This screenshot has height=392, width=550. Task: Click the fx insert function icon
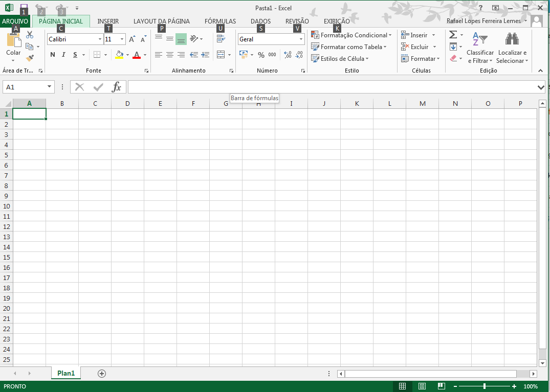tap(117, 86)
